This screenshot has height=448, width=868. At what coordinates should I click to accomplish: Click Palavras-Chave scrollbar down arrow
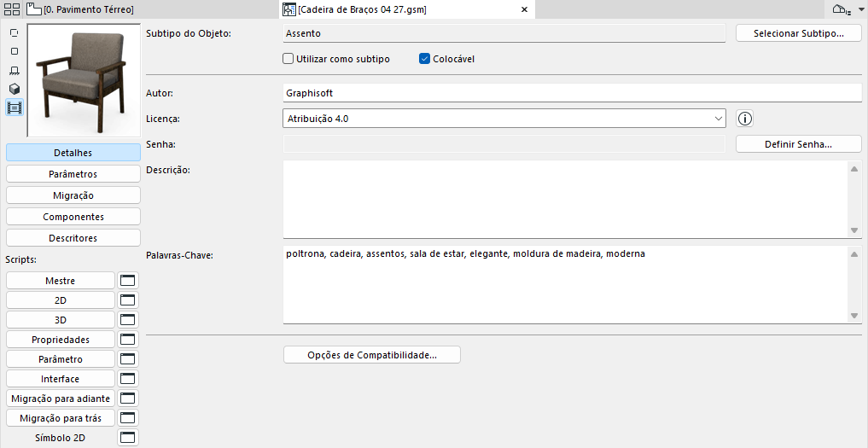[854, 316]
